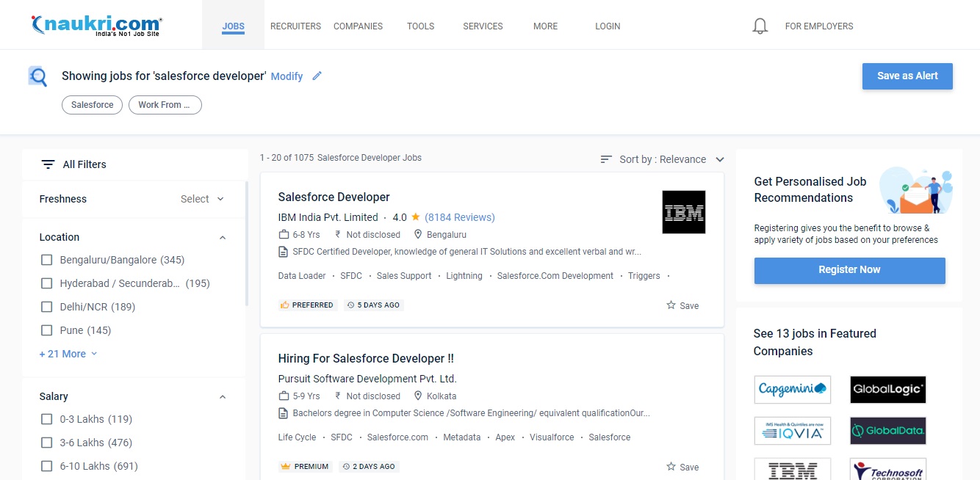Click the Save as Alert button

907,76
